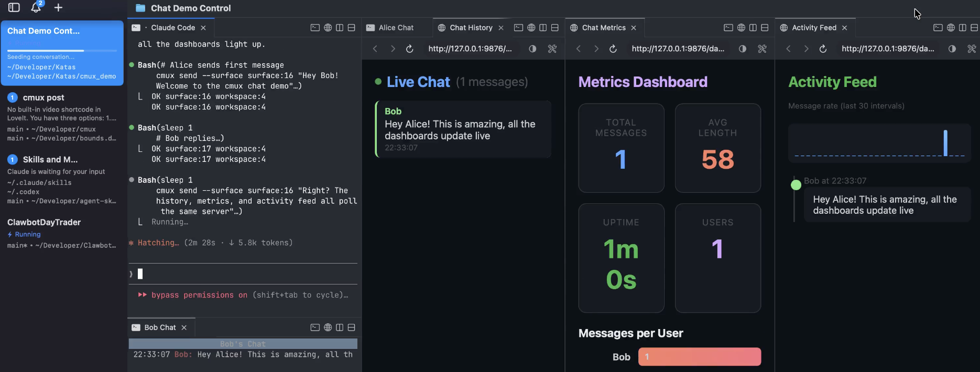
Task: Click the plus icon to add workspace
Action: (x=58, y=8)
